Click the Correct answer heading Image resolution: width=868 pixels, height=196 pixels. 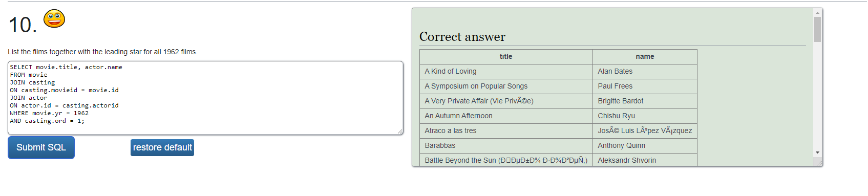point(462,37)
